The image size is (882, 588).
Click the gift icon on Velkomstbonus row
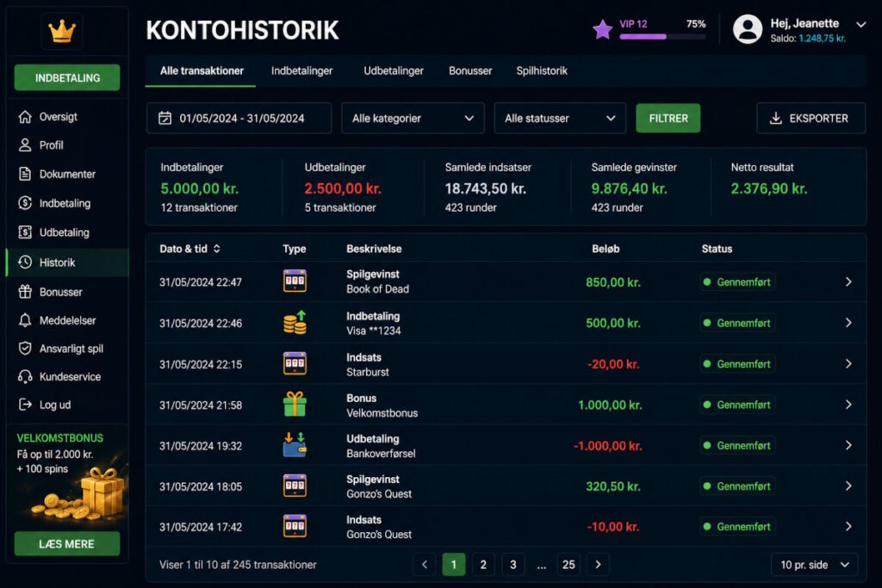pyautogui.click(x=295, y=404)
